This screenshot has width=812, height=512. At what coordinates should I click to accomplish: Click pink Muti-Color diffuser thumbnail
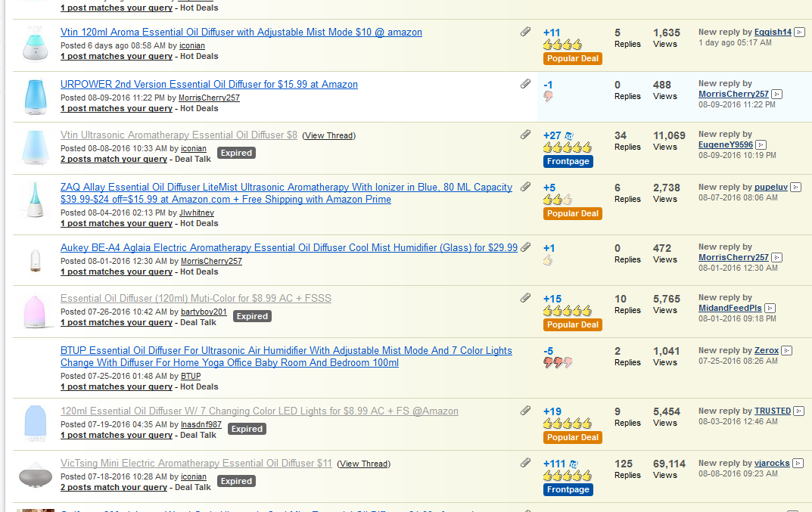(x=36, y=311)
